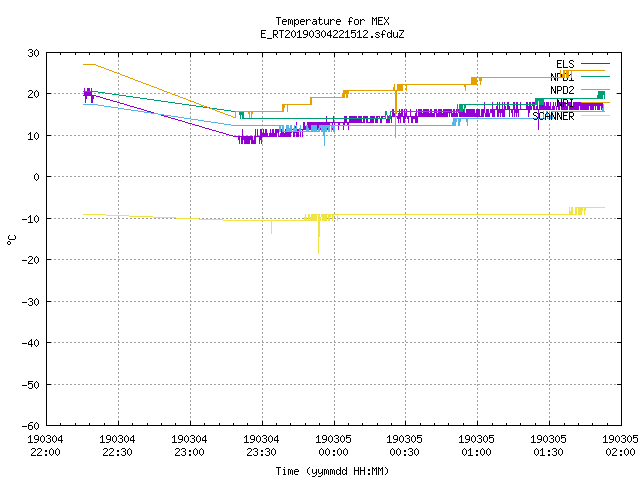Click the green line sample beside NPD1
This screenshot has width=640, height=480.
tap(595, 77)
